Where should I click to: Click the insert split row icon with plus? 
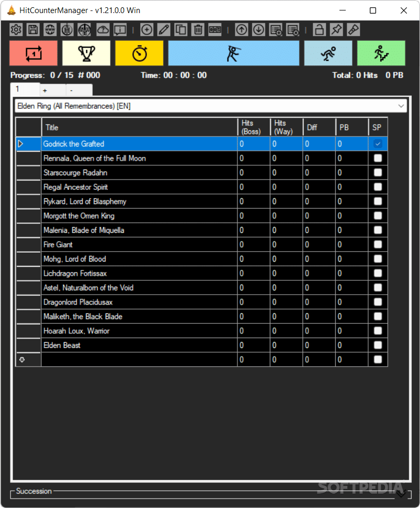click(x=276, y=30)
